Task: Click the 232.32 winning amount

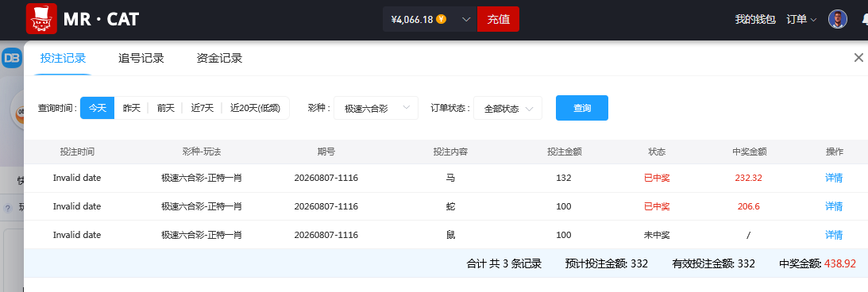Action: coord(749,178)
